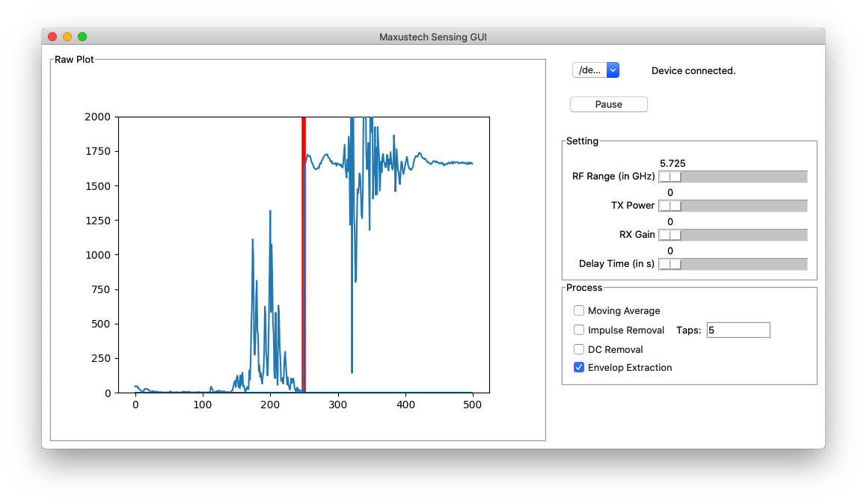Click the 'Device connected.' status text
Viewport: 867px width, 504px height.
pos(693,71)
